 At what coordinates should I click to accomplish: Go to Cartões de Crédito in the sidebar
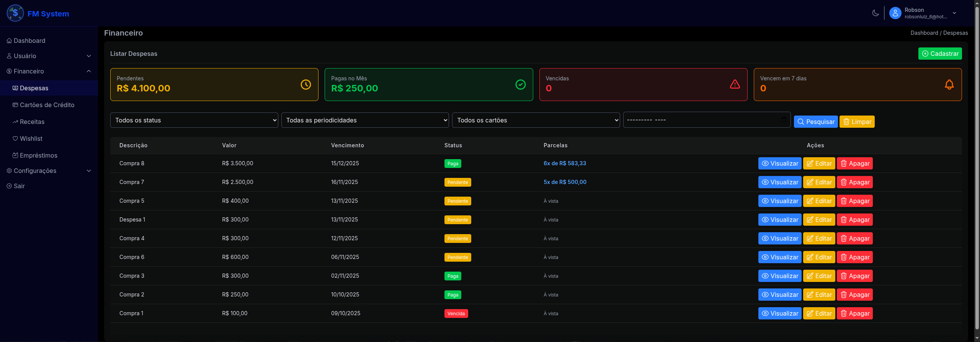click(x=47, y=105)
